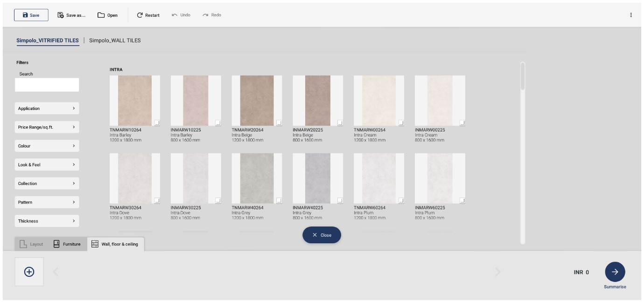Click the plus icon to add an item
This screenshot has height=302, width=644.
(x=28, y=273)
